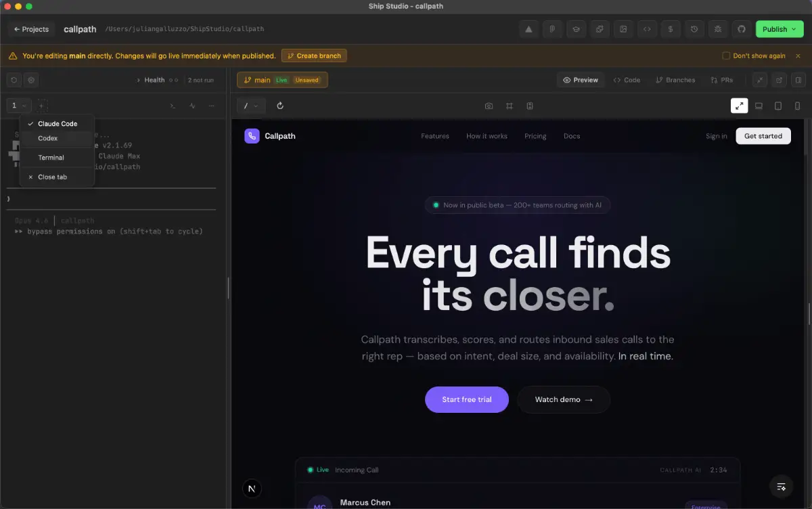
Task: Click the device icon right of the crop icon
Action: [530, 106]
